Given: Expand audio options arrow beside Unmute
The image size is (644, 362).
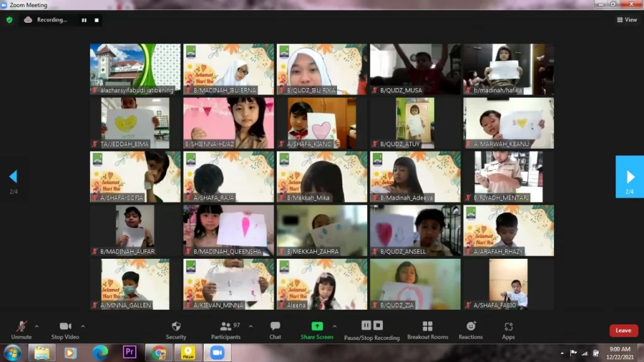Looking at the screenshot, I should (36, 326).
